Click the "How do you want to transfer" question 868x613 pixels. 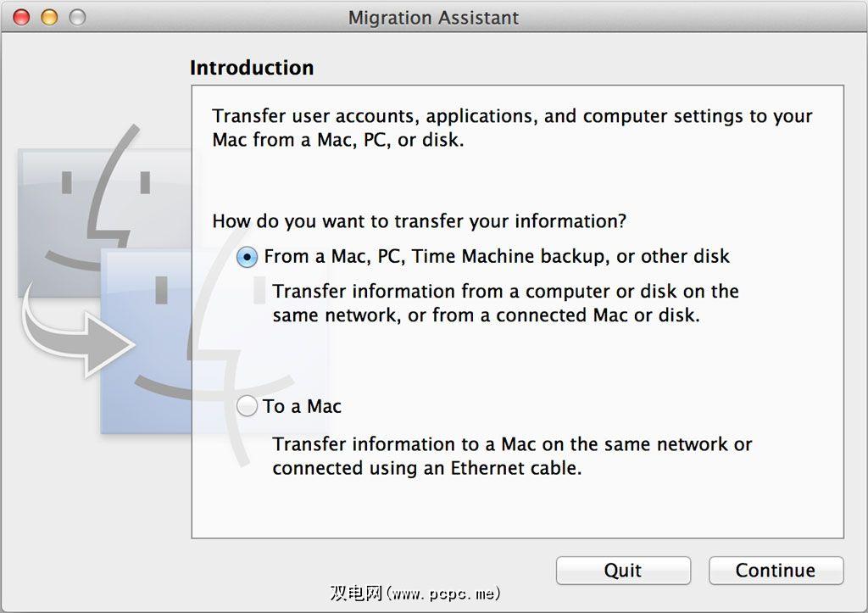pos(419,222)
